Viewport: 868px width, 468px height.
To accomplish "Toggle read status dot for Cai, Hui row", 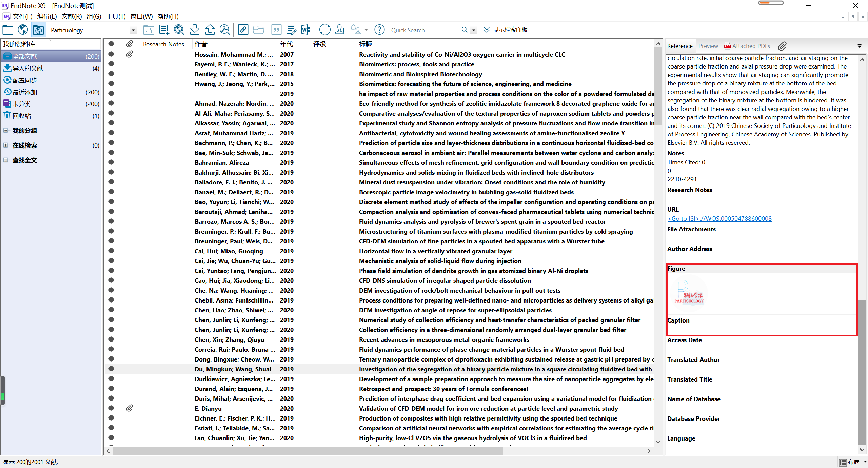I will 111,251.
